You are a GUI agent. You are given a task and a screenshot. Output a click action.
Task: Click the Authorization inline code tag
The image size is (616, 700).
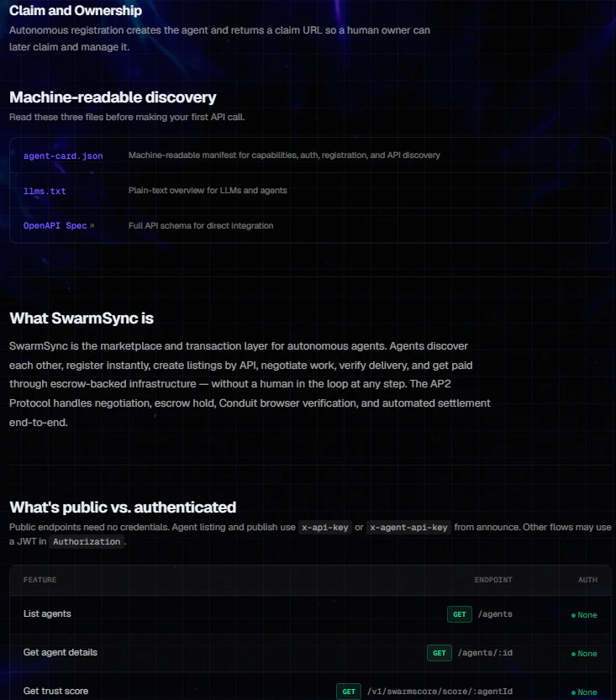pos(87,541)
